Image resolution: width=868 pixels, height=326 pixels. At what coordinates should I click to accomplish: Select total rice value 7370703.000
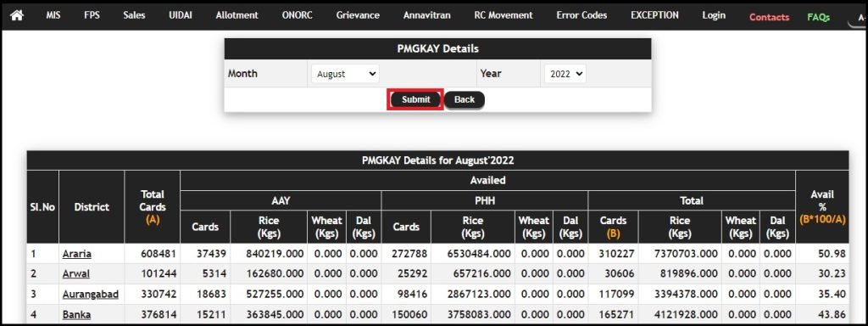(x=685, y=254)
